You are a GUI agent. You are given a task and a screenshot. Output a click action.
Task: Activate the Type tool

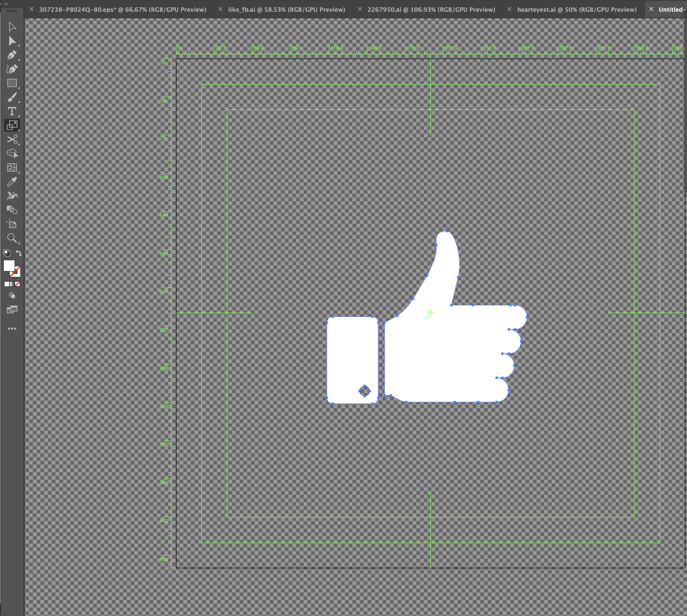click(x=12, y=111)
